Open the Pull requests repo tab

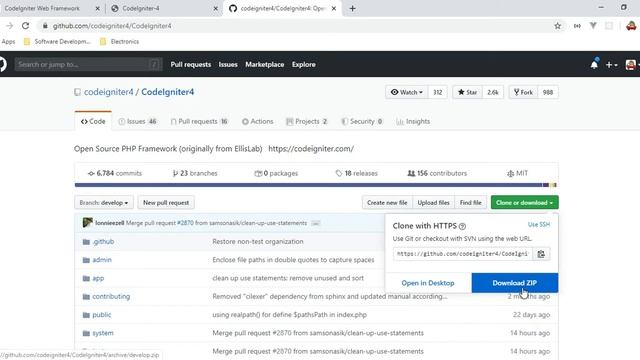tap(199, 121)
